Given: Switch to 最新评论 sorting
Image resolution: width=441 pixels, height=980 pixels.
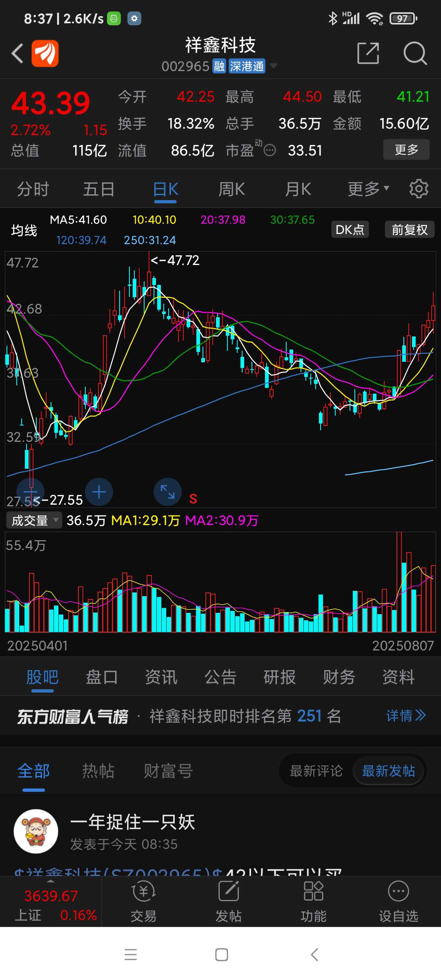Looking at the screenshot, I should (x=316, y=771).
